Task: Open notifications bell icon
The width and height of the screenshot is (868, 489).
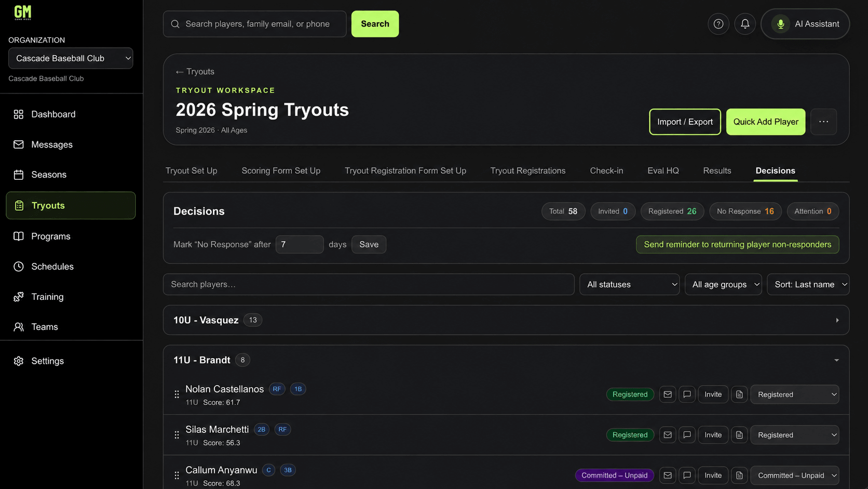Action: coord(745,24)
